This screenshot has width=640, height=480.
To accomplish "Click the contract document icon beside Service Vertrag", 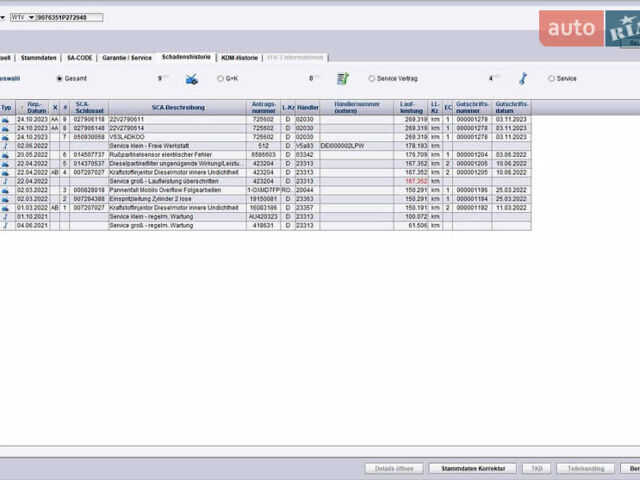I will click(343, 79).
